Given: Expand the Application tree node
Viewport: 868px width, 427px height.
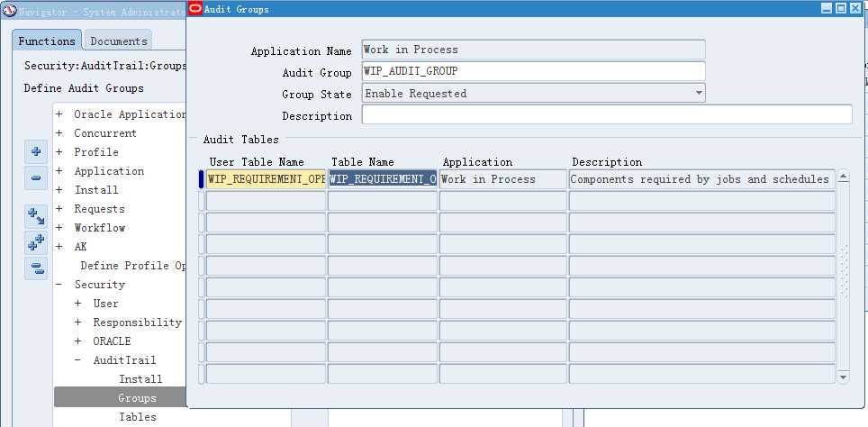Looking at the screenshot, I should coord(59,171).
